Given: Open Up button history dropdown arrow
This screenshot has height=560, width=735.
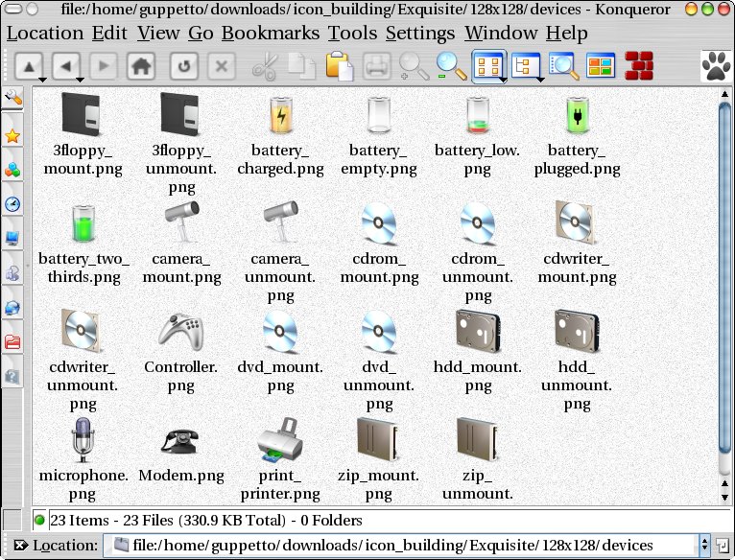Looking at the screenshot, I should [42, 81].
